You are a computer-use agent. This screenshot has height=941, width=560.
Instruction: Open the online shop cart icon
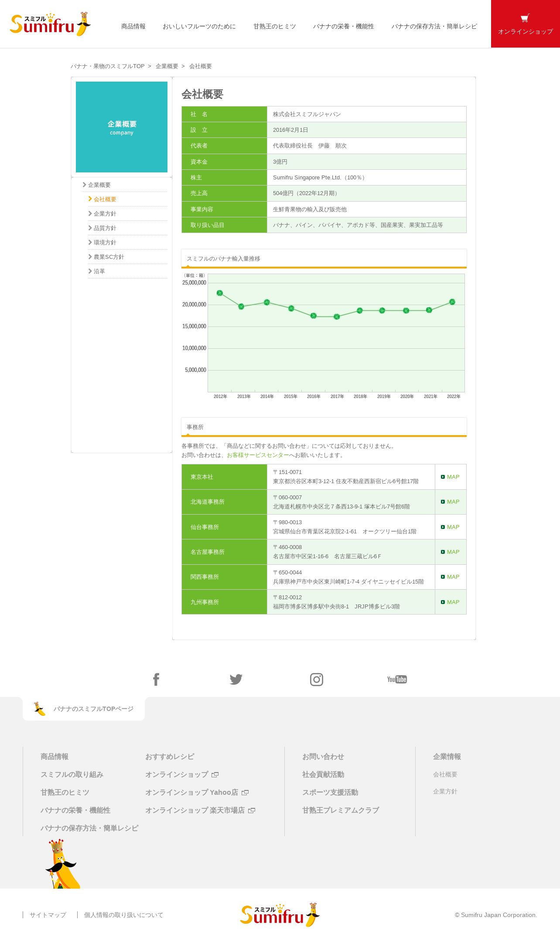pos(525,18)
